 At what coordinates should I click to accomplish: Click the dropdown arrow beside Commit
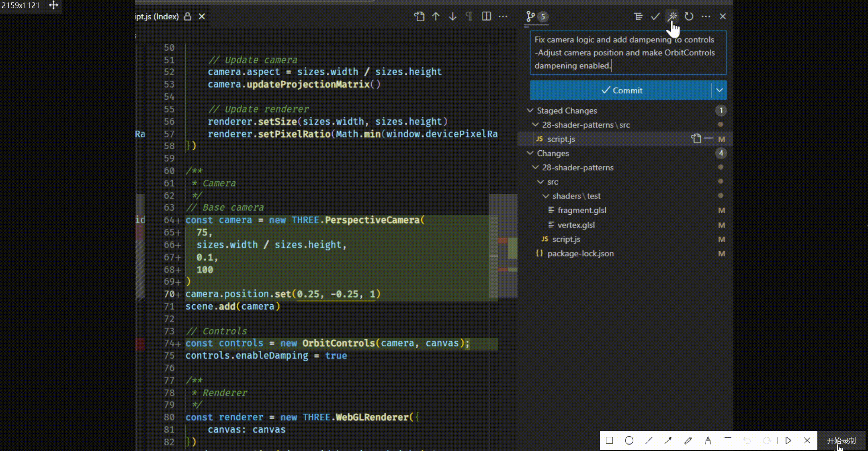[x=719, y=90]
